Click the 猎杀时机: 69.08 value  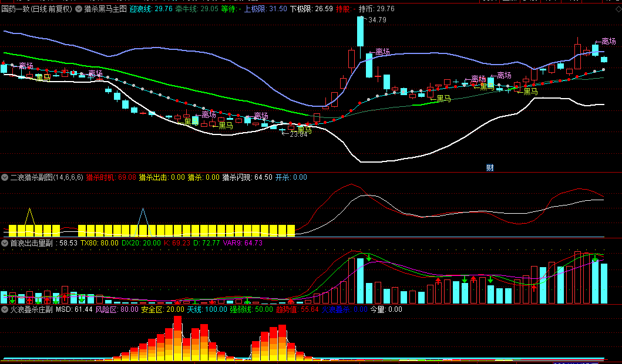click(x=111, y=177)
